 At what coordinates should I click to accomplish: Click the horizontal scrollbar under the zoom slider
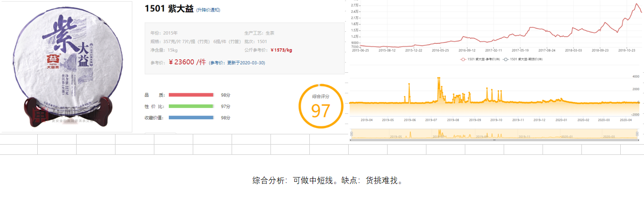pos(494,140)
